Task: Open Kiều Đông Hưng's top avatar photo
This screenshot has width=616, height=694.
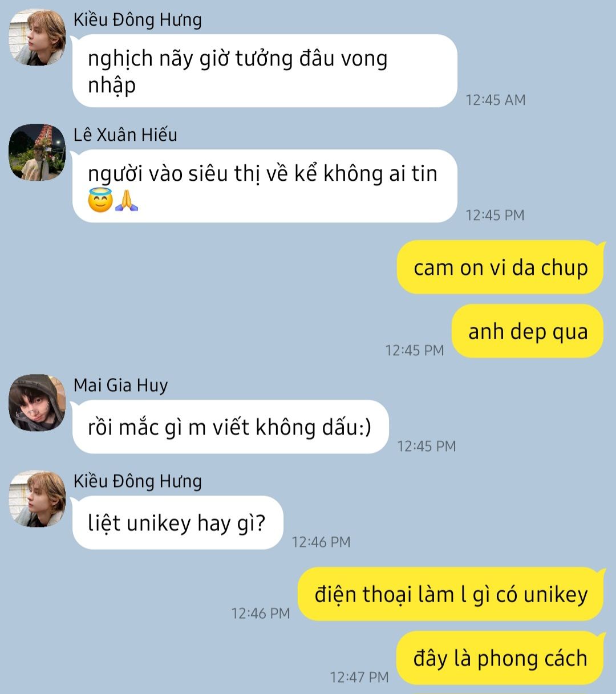Action: (x=37, y=37)
